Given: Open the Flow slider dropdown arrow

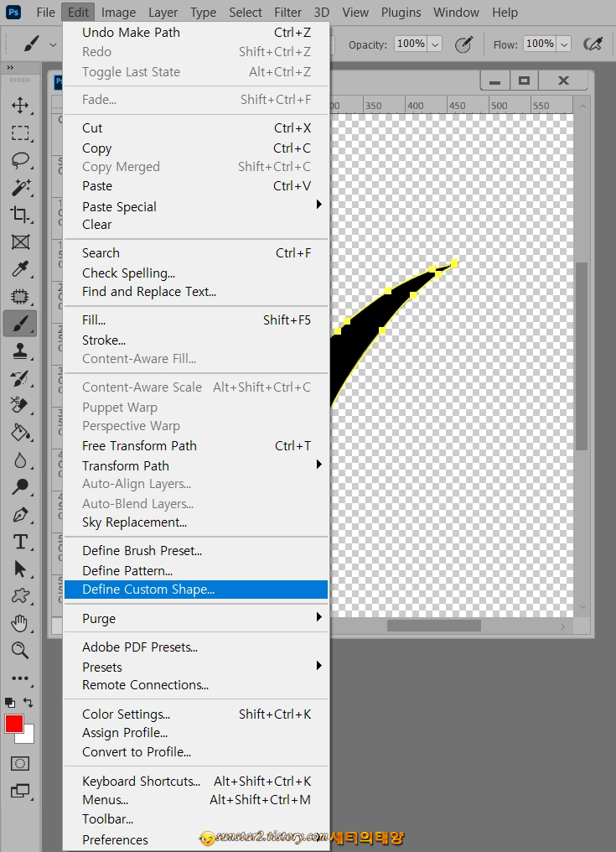Looking at the screenshot, I should click(564, 44).
